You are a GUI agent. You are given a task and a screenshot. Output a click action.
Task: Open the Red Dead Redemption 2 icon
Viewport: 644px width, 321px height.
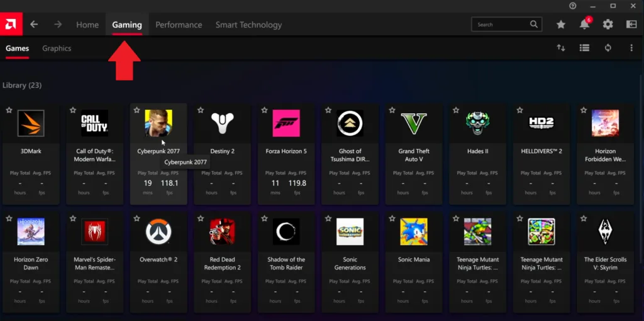click(x=222, y=232)
